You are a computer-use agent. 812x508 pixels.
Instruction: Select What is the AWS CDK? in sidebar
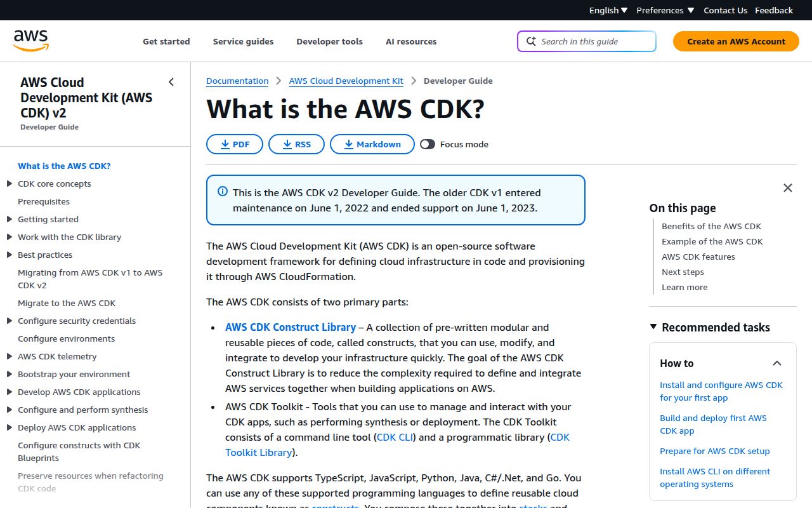(x=64, y=166)
